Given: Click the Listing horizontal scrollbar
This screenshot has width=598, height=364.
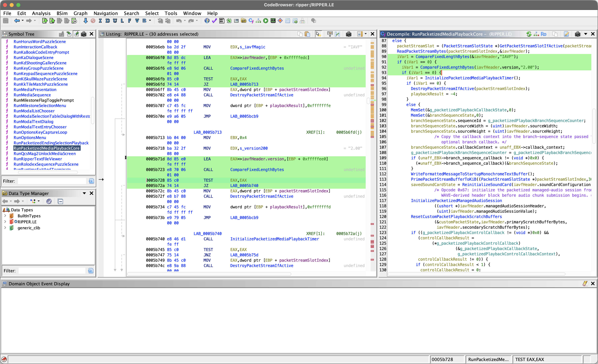Looking at the screenshot, I should click(x=209, y=274).
